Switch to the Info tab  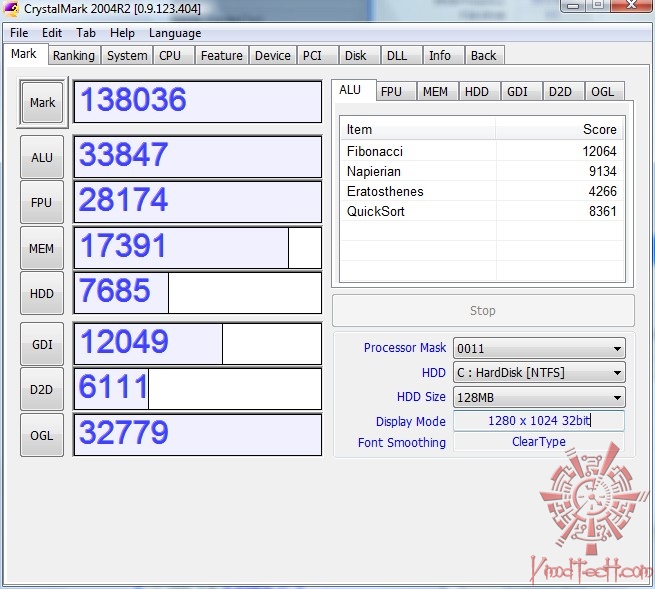tap(443, 55)
